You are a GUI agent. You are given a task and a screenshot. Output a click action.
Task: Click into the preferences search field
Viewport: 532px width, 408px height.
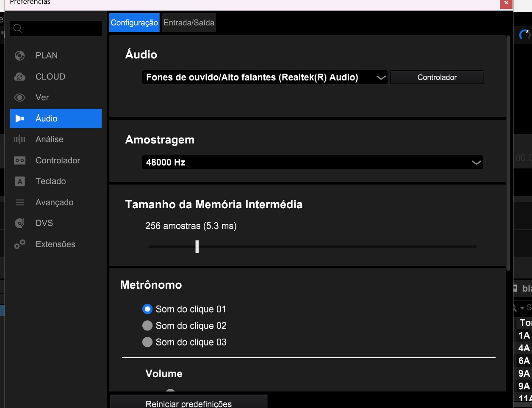(x=56, y=28)
